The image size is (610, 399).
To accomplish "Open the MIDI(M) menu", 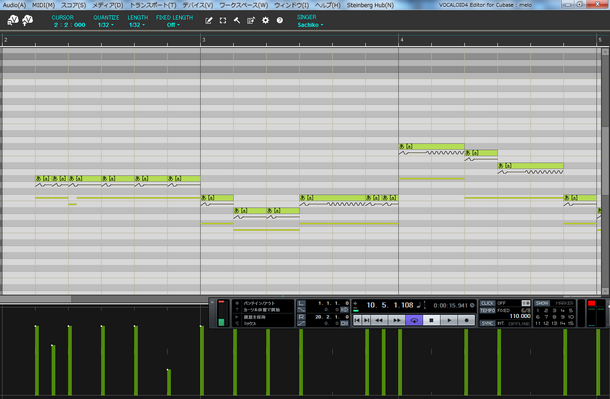I will (43, 5).
